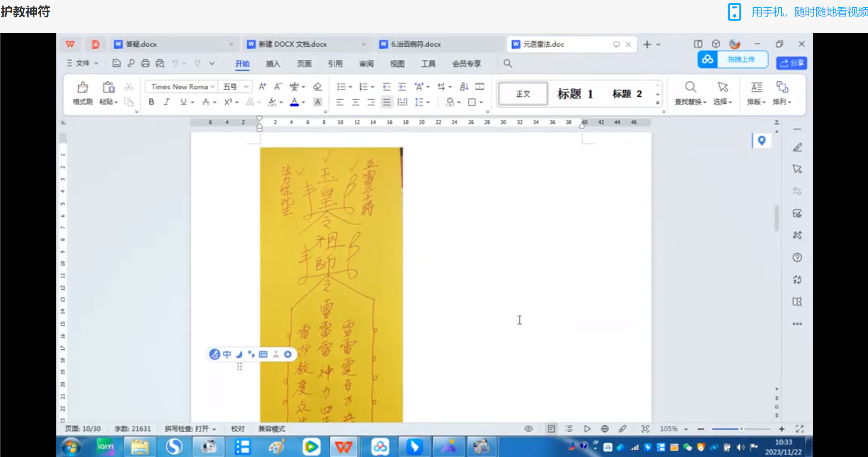Click the help question mark sidebar icon
The width and height of the screenshot is (868, 457).
(x=797, y=258)
